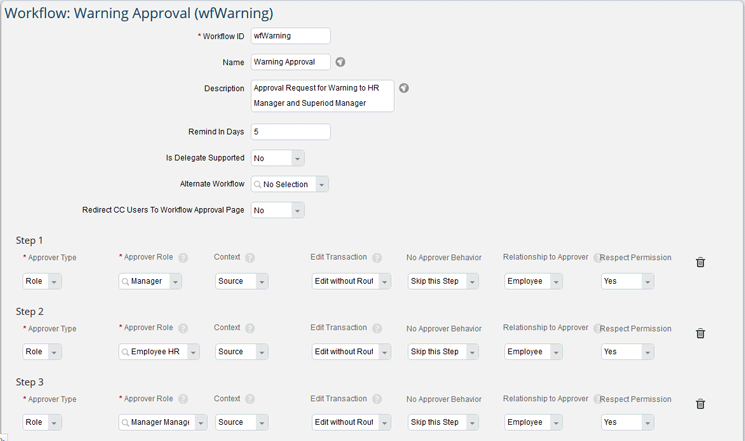Open the translations icon beside the Name field
Viewport: 745px width, 441px height.
pyautogui.click(x=340, y=62)
